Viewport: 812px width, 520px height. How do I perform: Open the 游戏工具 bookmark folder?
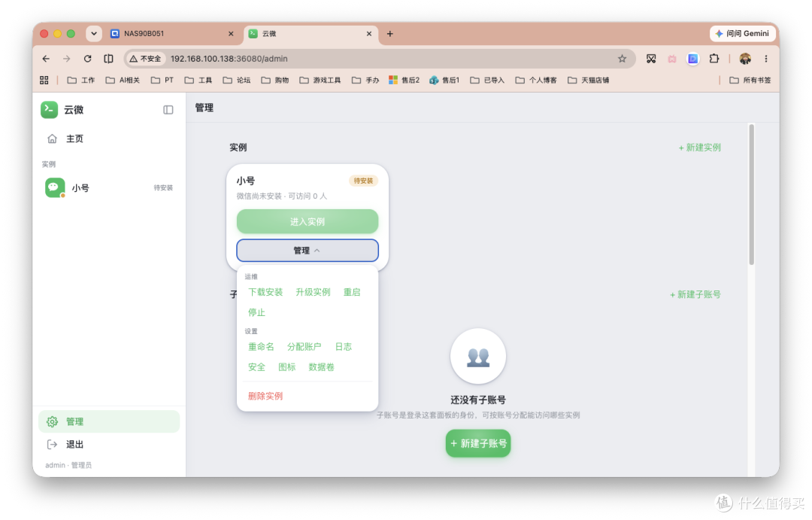point(320,80)
